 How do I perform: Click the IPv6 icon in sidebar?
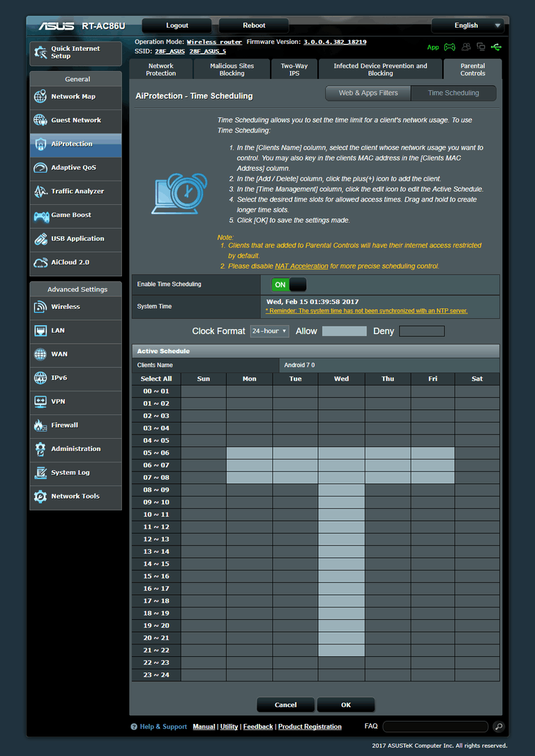[40, 378]
